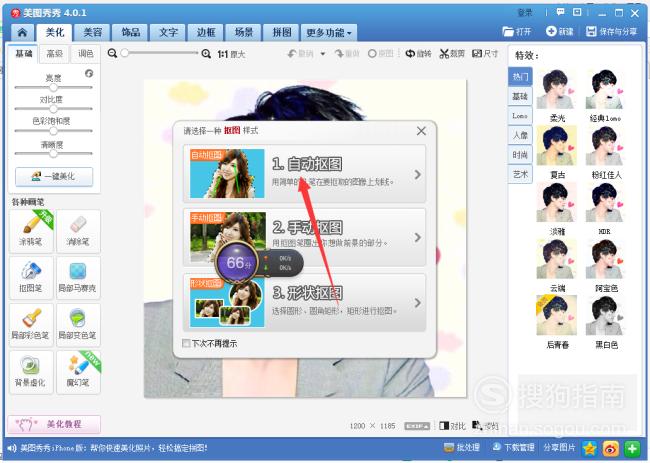Viewport: 650px width, 463px height.
Task: Open the home icon tab
Action: [x=22, y=32]
